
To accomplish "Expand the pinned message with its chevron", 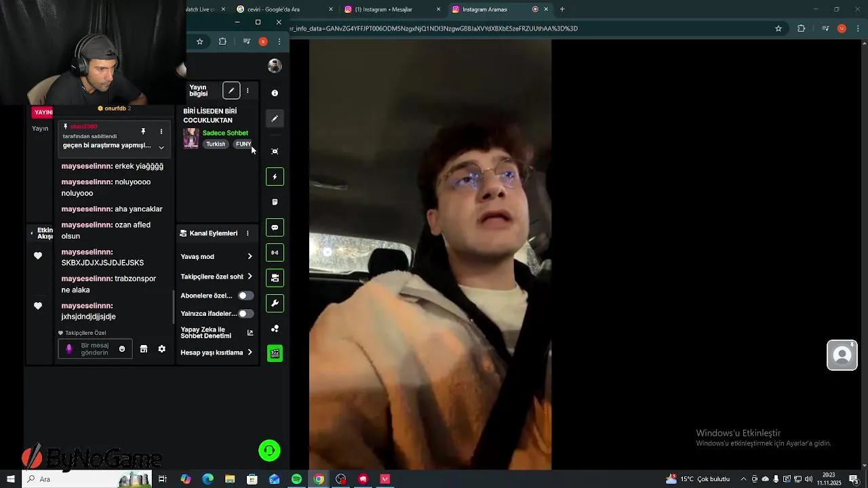I will (161, 147).
